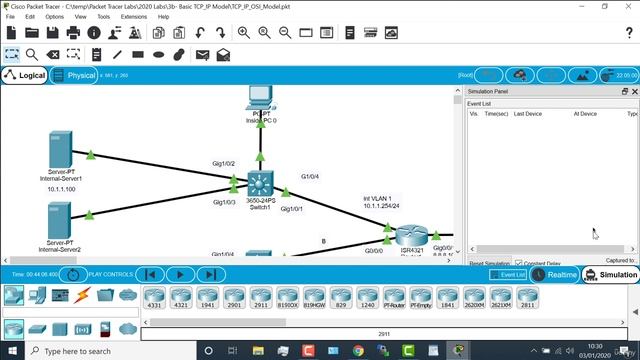Viewport: 640px width, 360px height.
Task: Click workspace horizontal scrollbar thumb
Action: 43,260
